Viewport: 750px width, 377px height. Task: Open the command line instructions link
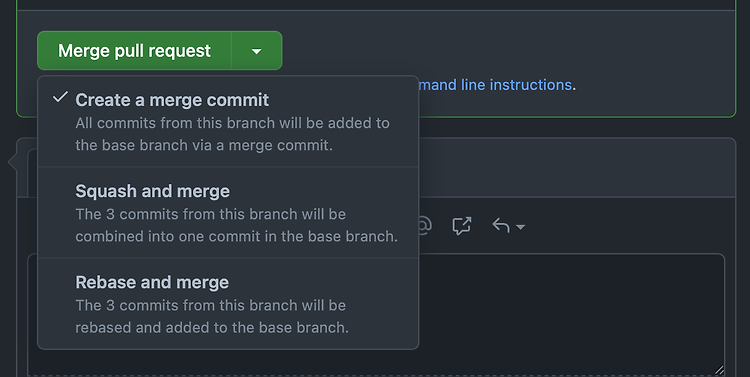(x=495, y=85)
